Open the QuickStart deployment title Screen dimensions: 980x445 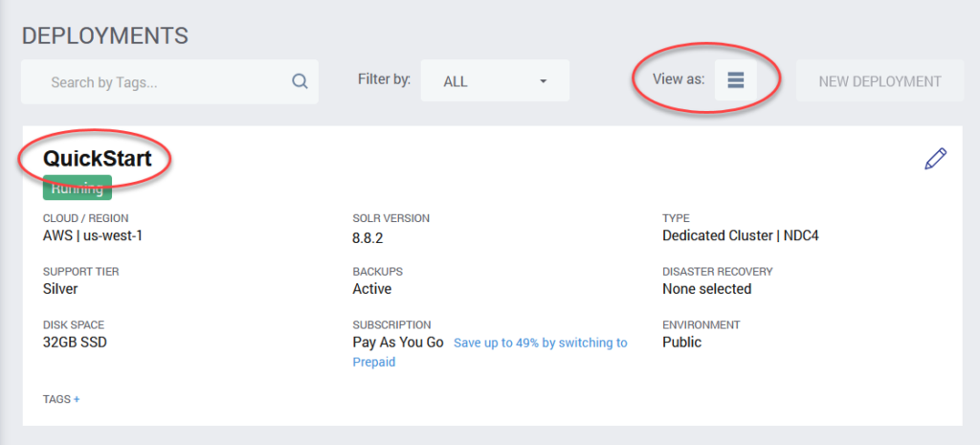click(x=97, y=159)
